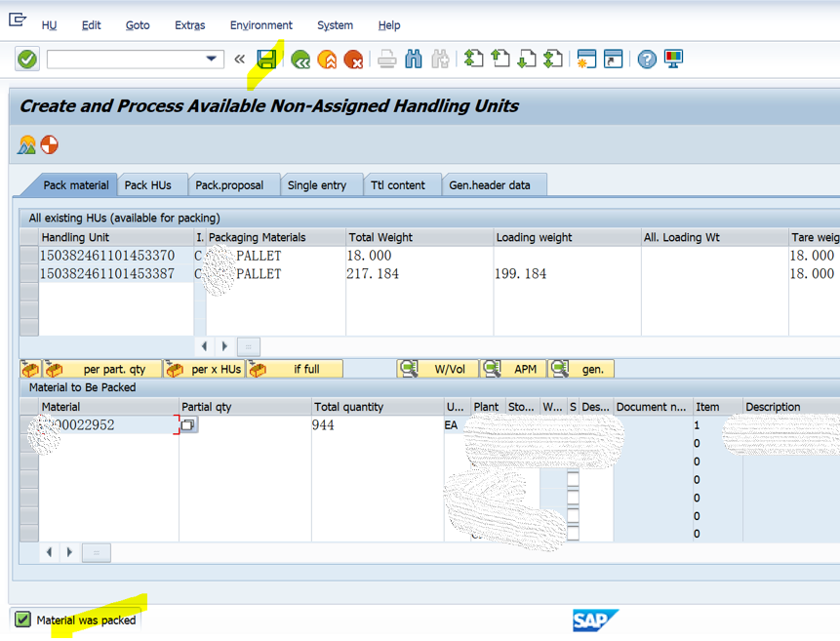Click the green Enter checkmark icon
Image resolution: width=840 pixels, height=641 pixels.
[26, 60]
